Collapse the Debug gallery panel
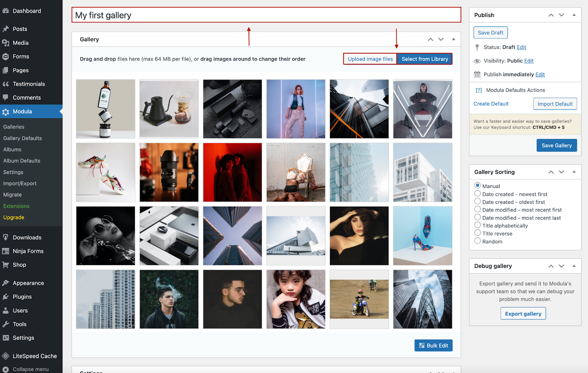This screenshot has height=373, width=588. click(x=574, y=266)
